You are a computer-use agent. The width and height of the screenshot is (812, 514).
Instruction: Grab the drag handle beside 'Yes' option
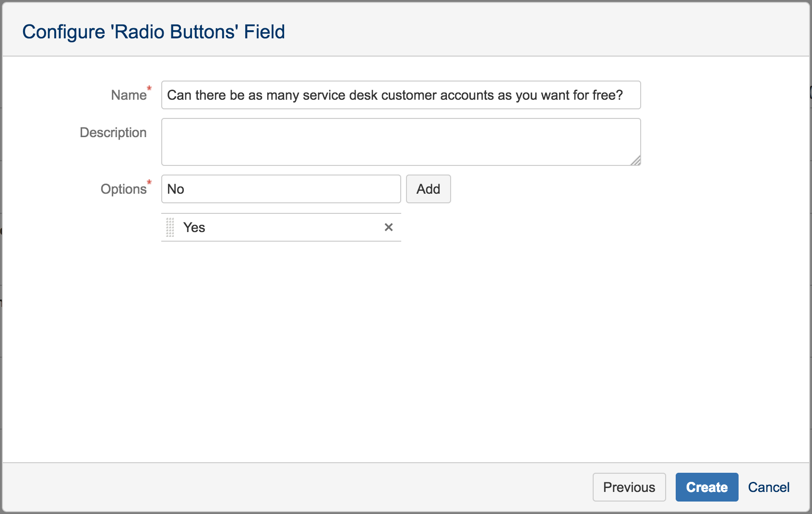(170, 227)
